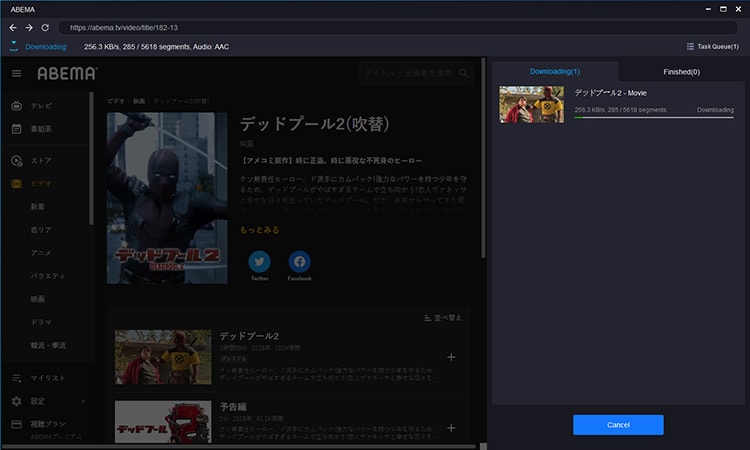750x450 pixels.
Task: Open 並べ替え sort options
Action: [x=443, y=318]
